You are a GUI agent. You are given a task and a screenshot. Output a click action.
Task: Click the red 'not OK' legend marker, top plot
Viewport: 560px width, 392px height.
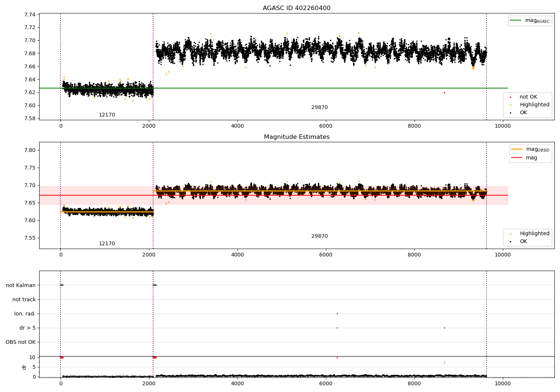[510, 97]
